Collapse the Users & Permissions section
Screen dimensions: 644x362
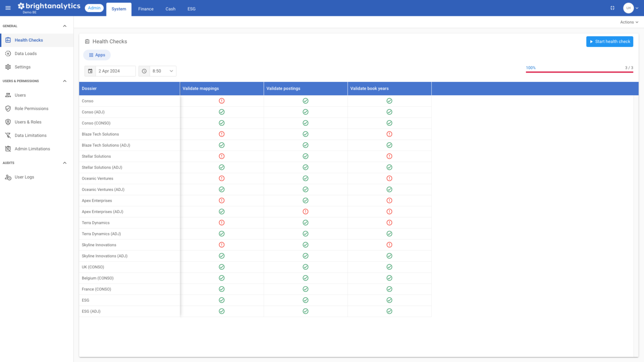[65, 81]
